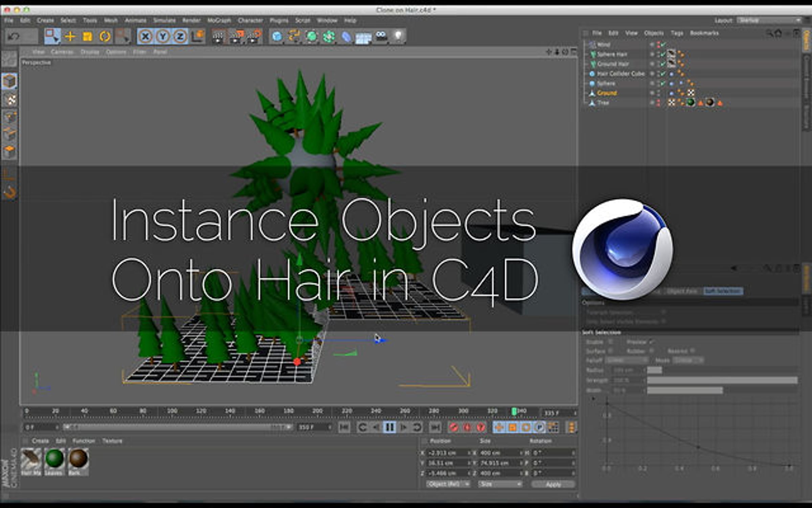Click the Apply button in Coordinates
812x508 pixels.
(x=554, y=484)
